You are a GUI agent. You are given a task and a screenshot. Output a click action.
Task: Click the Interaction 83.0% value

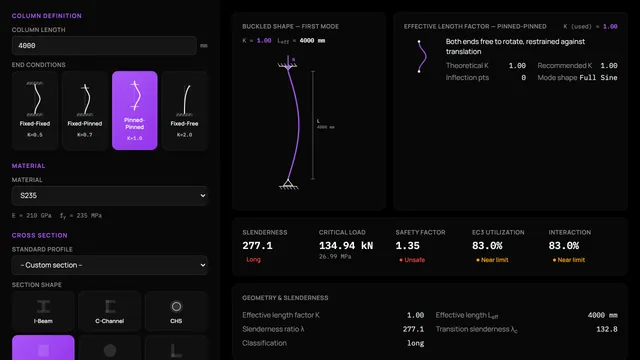tap(564, 246)
